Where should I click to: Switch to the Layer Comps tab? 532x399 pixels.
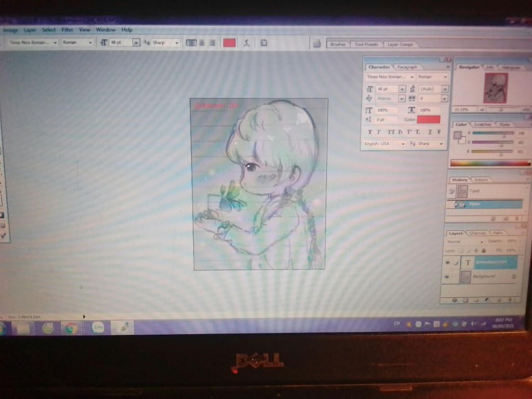[x=400, y=45]
